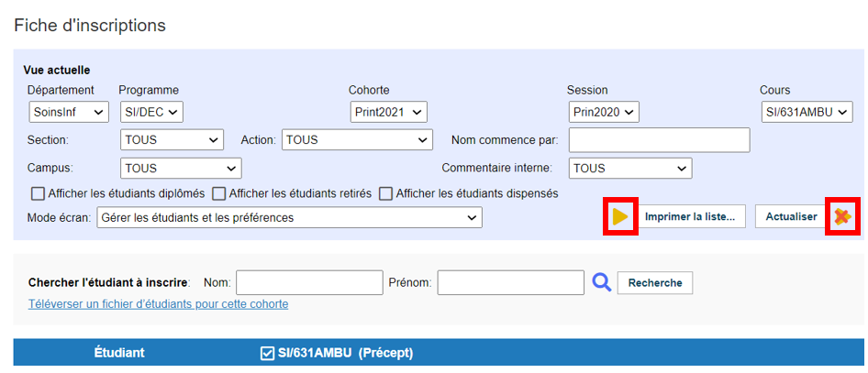Image resolution: width=868 pixels, height=373 pixels.
Task: Check Afficher les étudiants diplômés
Action: click(x=38, y=194)
